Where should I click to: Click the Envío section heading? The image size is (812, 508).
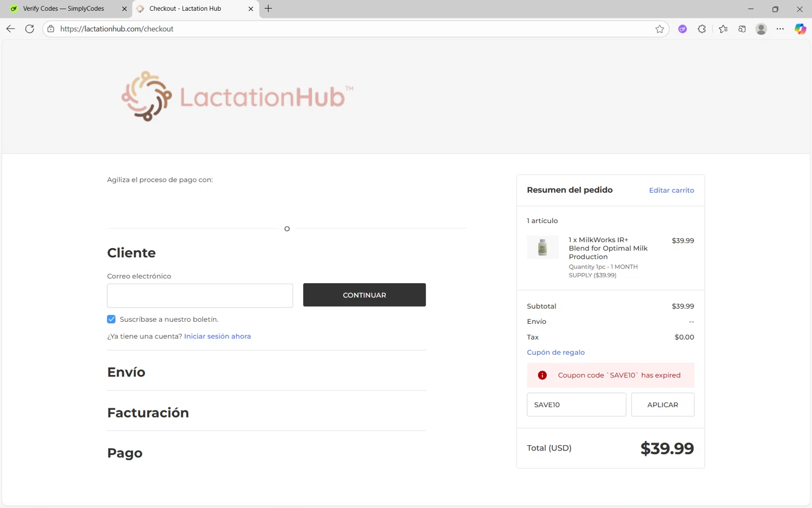(x=126, y=372)
